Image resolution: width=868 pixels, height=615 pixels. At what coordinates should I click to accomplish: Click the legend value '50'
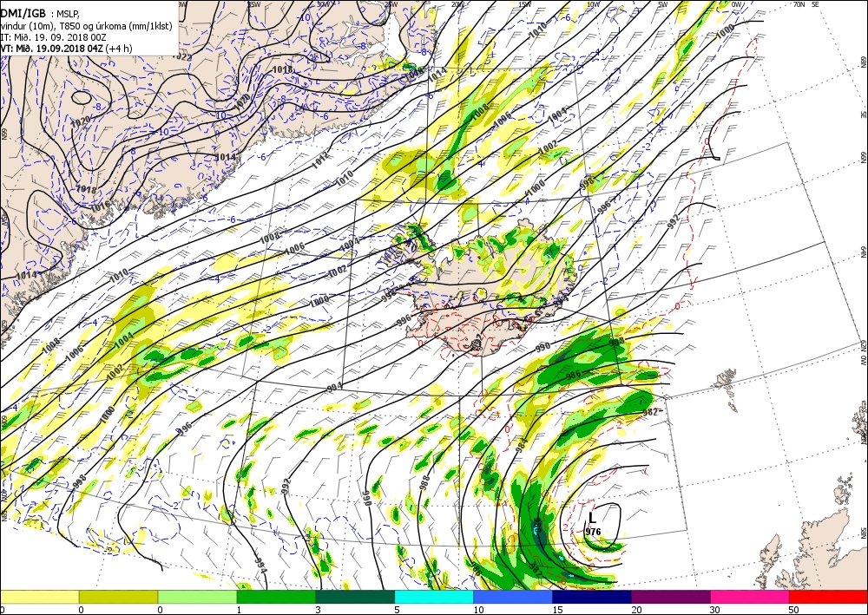click(x=794, y=610)
